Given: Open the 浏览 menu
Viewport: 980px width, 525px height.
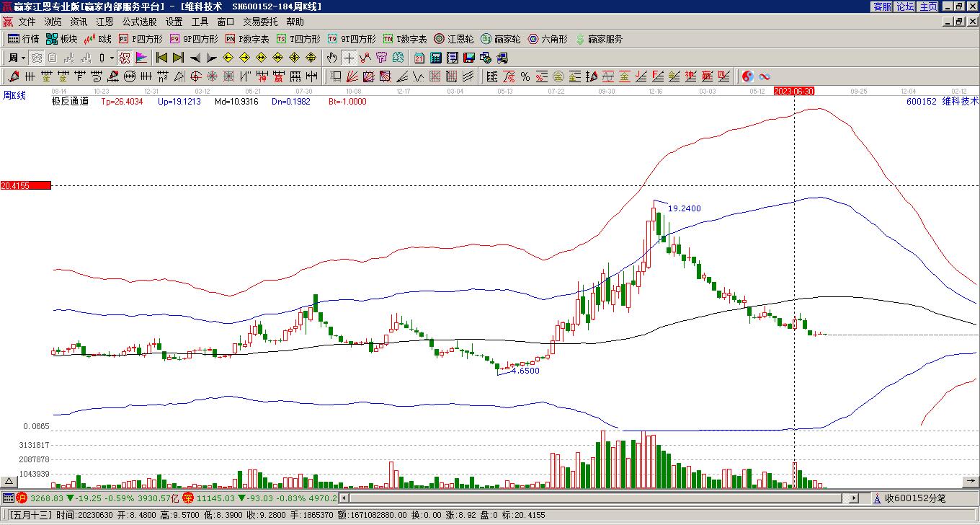Looking at the screenshot, I should pos(53,22).
